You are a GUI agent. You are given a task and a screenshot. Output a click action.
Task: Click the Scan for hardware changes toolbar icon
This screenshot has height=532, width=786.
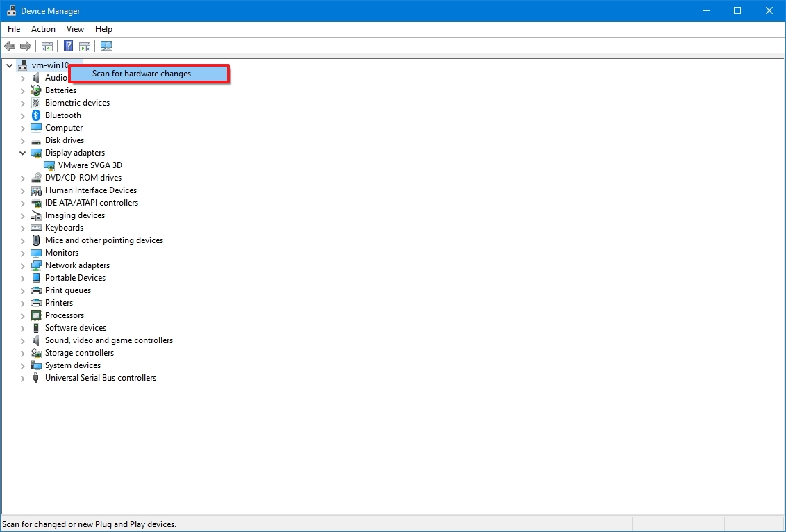coord(106,46)
